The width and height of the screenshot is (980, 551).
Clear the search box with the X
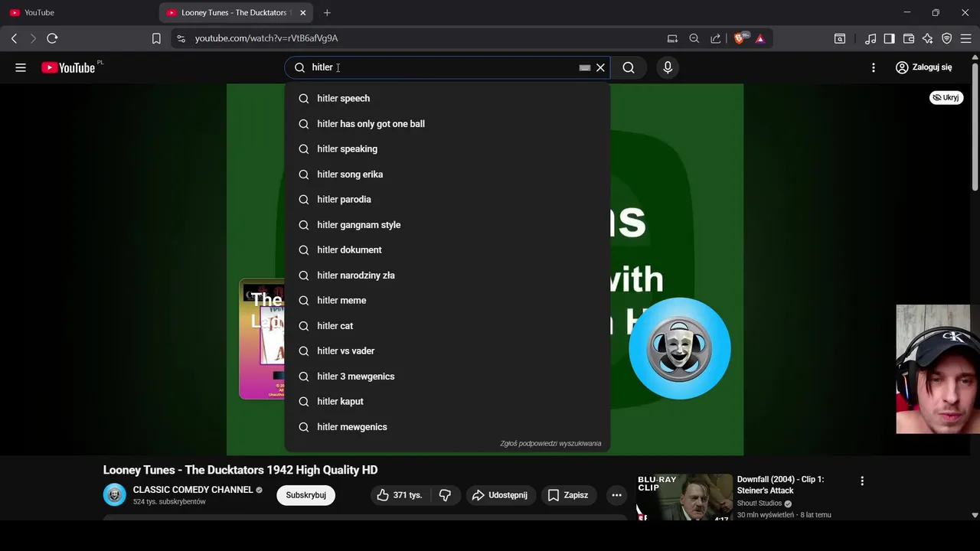[600, 67]
